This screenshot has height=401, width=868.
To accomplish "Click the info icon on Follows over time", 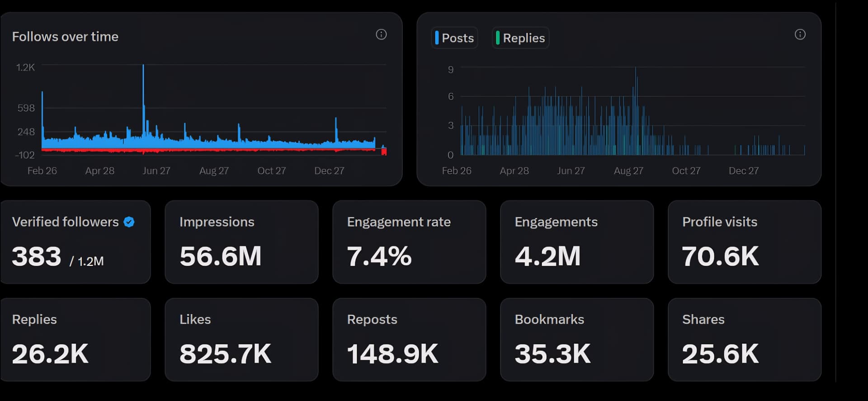I will [381, 34].
